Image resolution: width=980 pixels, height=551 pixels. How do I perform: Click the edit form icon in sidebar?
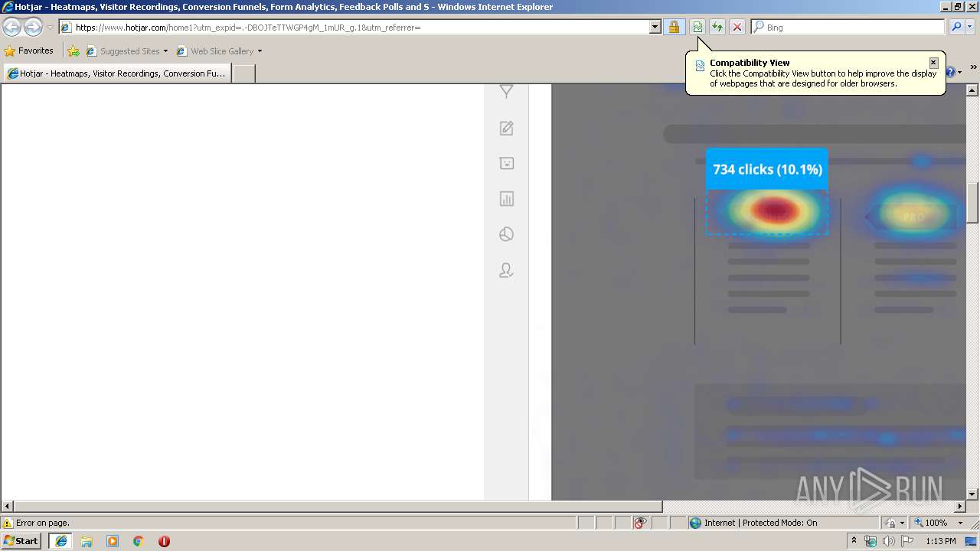coord(506,128)
